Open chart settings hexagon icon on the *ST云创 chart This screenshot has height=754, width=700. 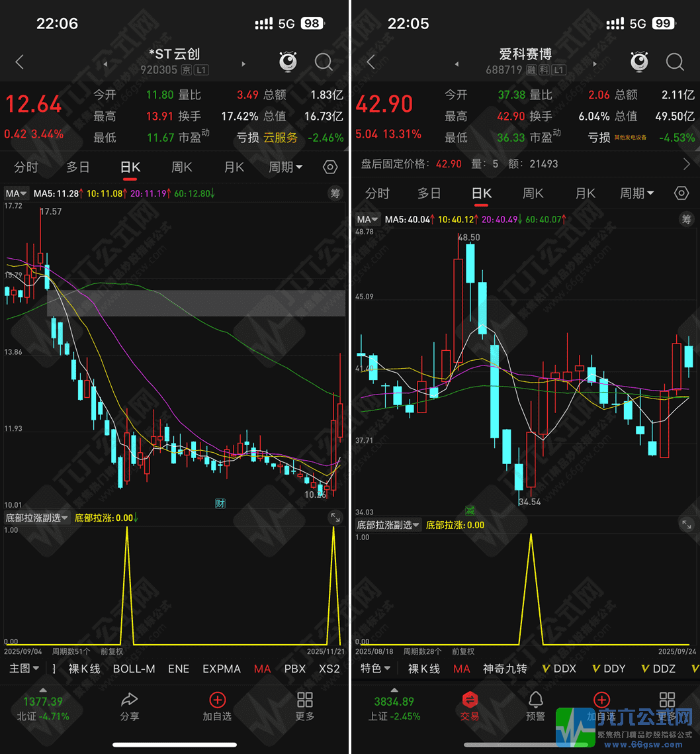pyautogui.click(x=330, y=167)
